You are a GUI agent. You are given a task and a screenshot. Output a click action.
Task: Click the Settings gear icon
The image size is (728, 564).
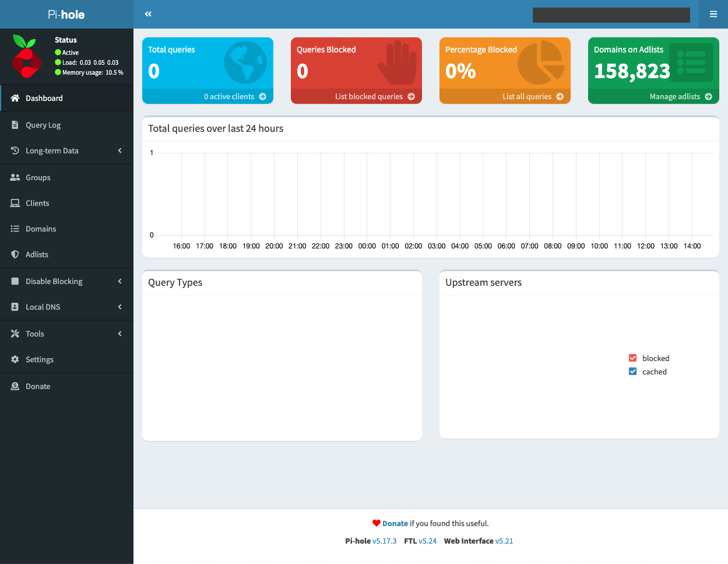[x=15, y=359]
